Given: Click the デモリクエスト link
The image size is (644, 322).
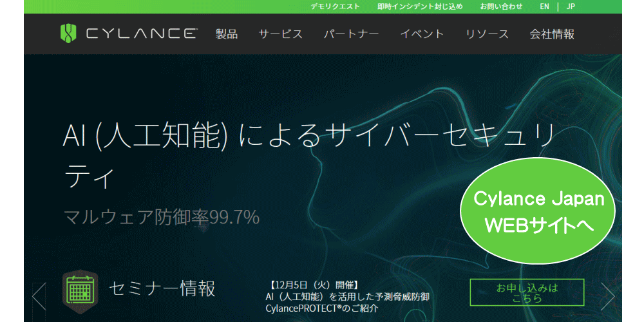Looking at the screenshot, I should click(x=335, y=6).
